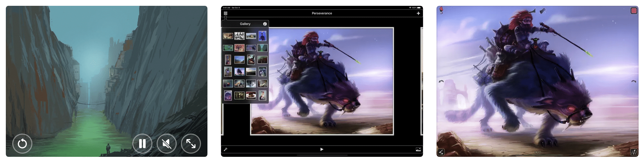This screenshot has width=644, height=162.
Task: Open the photo export icon in bottom bar
Action: coord(418,149)
